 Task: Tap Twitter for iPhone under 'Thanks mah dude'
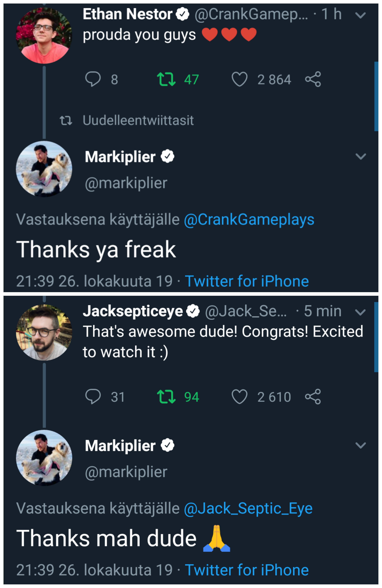tap(247, 570)
